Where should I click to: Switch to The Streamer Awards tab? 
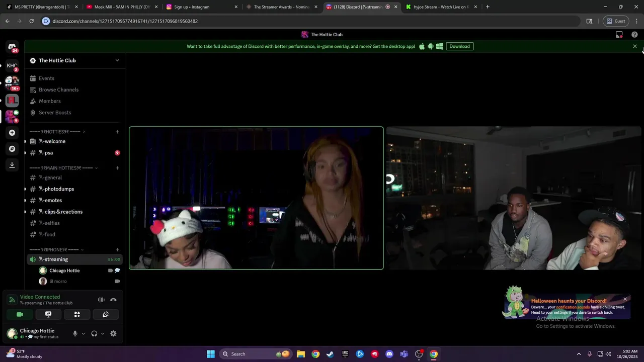coord(281,7)
